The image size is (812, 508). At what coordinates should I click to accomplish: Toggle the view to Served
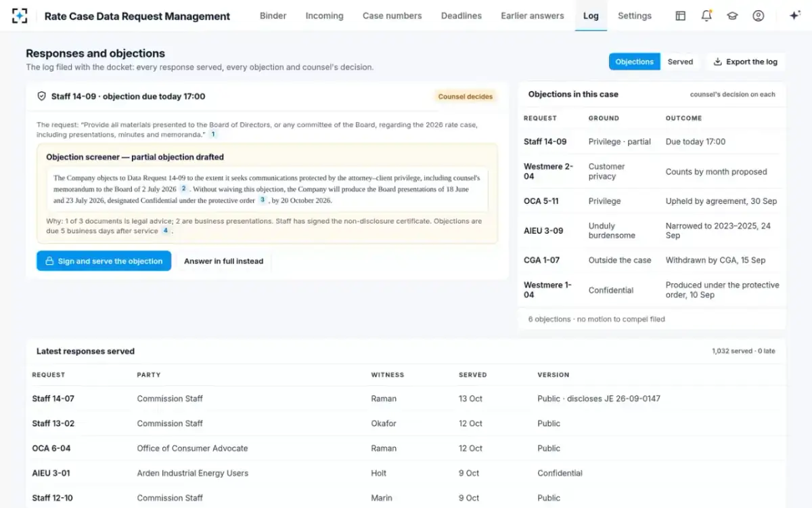tap(680, 62)
